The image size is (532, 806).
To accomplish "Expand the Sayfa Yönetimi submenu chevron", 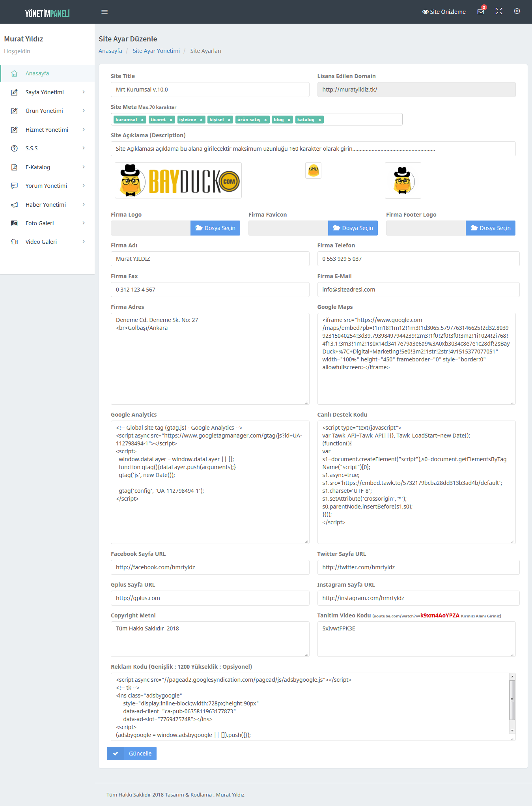I will (84, 92).
